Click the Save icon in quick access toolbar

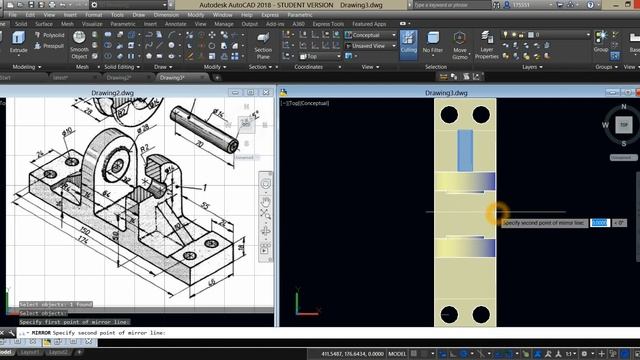coord(31,5)
